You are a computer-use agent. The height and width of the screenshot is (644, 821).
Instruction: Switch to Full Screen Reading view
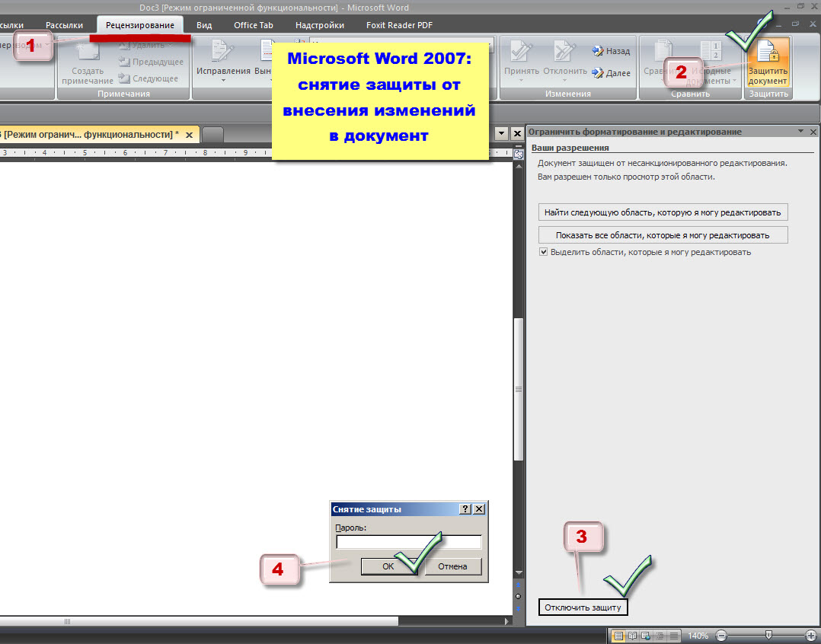click(632, 636)
